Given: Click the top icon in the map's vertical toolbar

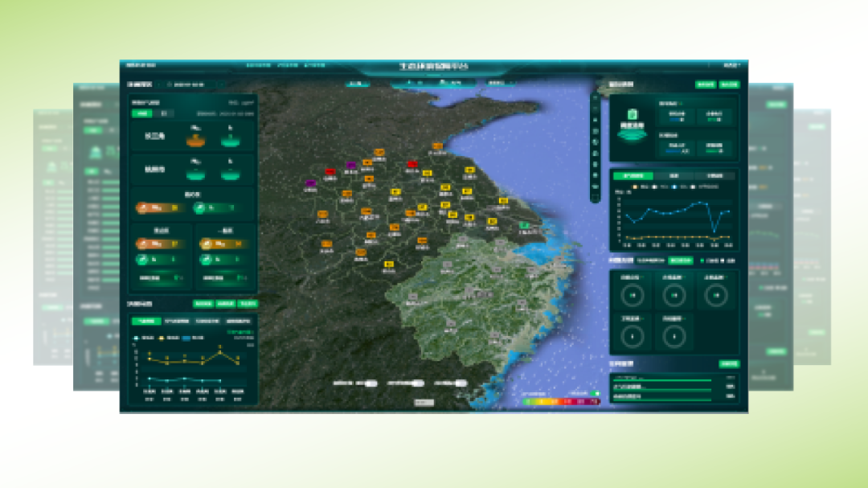Looking at the screenshot, I should point(596,96).
